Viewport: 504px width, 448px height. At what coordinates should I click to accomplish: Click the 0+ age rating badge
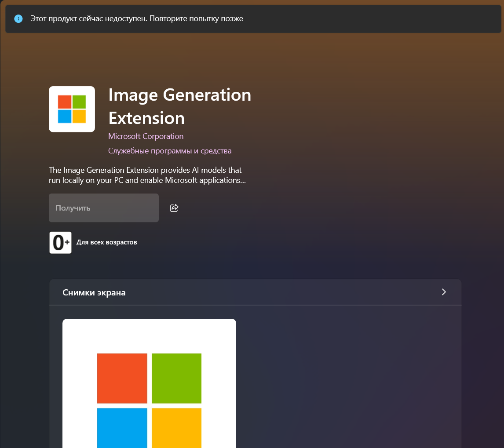click(60, 242)
